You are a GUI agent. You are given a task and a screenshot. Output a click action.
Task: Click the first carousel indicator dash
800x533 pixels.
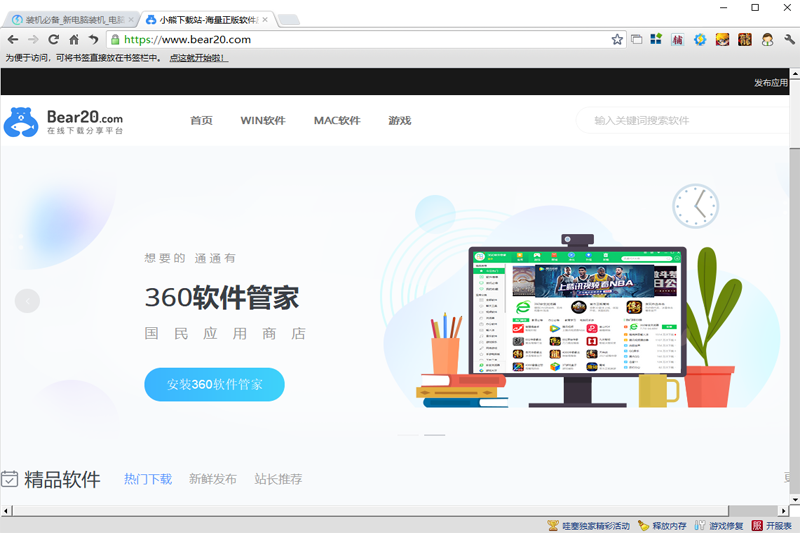point(408,435)
